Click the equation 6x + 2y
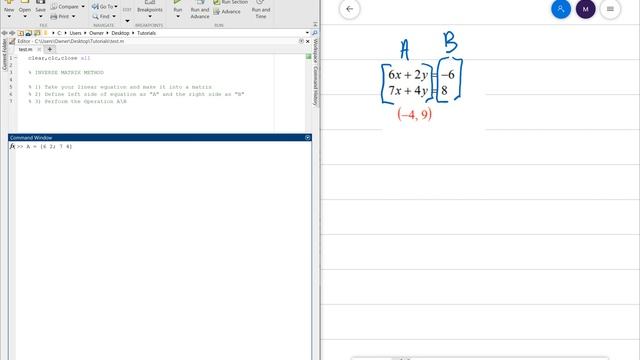Viewport: 640px width, 360px height. coord(408,75)
